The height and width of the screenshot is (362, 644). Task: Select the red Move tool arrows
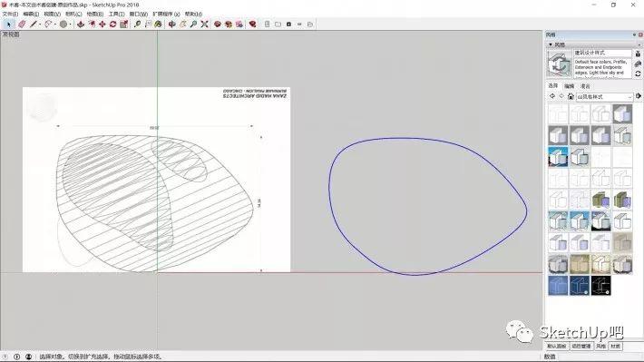102,24
